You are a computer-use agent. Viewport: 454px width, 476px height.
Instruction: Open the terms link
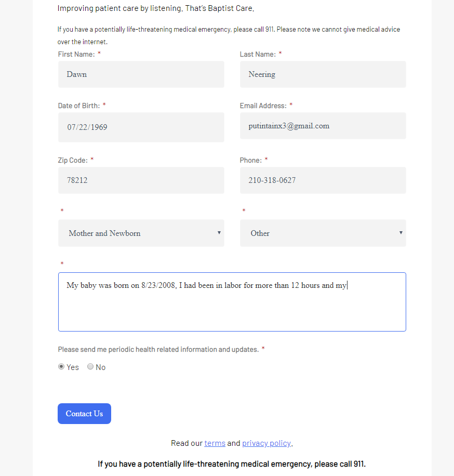tap(215, 443)
